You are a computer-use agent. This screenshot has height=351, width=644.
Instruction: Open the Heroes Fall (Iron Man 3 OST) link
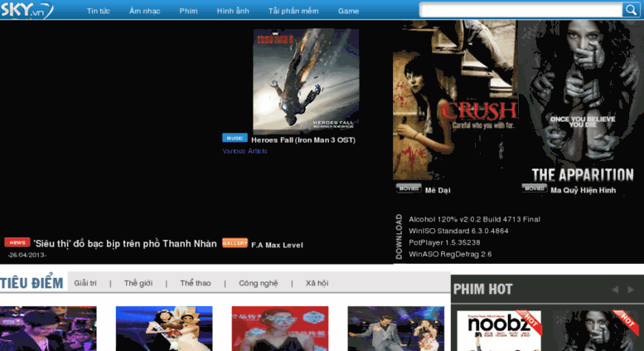[303, 140]
